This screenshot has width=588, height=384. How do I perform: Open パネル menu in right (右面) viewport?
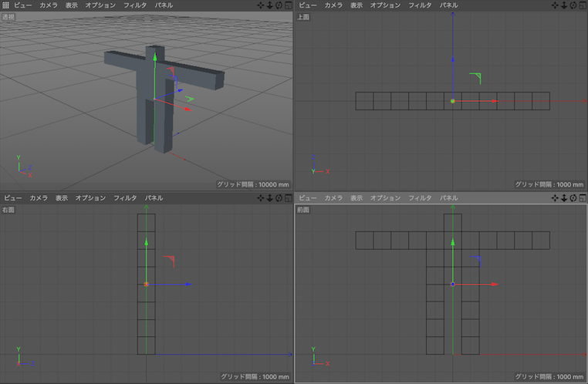pos(154,198)
